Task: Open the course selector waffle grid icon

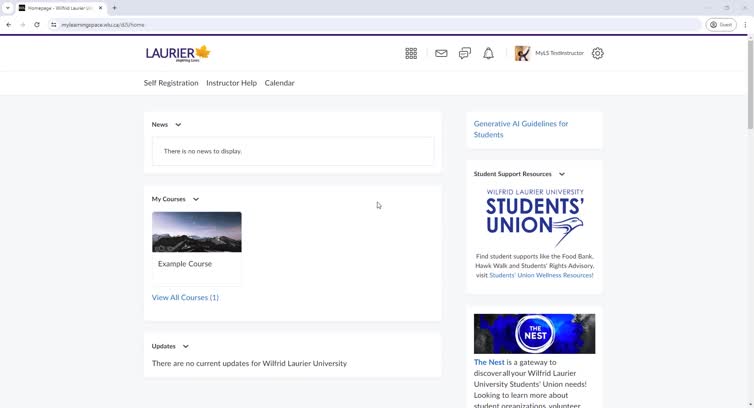Action: [x=411, y=53]
